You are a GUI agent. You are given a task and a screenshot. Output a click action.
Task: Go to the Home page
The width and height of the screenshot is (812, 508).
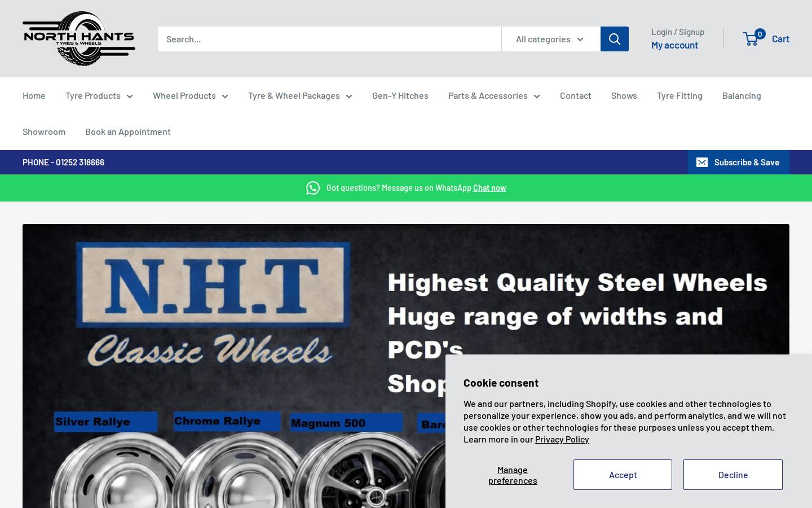[x=34, y=95]
